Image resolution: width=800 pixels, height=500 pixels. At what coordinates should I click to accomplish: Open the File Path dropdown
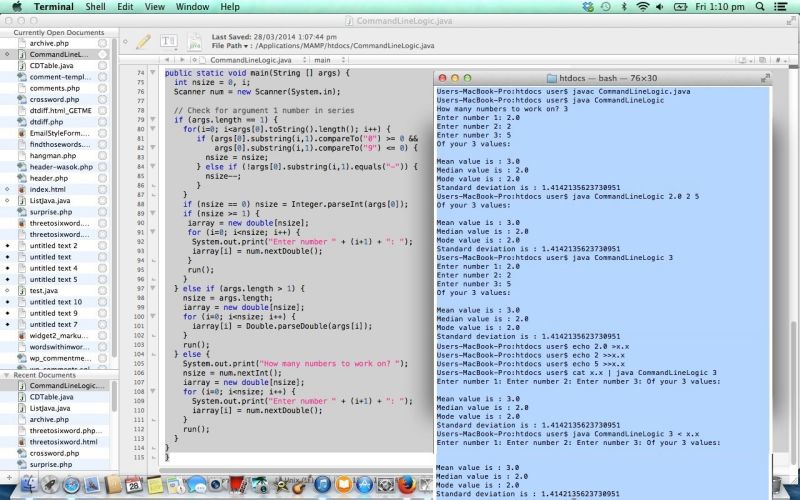click(x=232, y=45)
